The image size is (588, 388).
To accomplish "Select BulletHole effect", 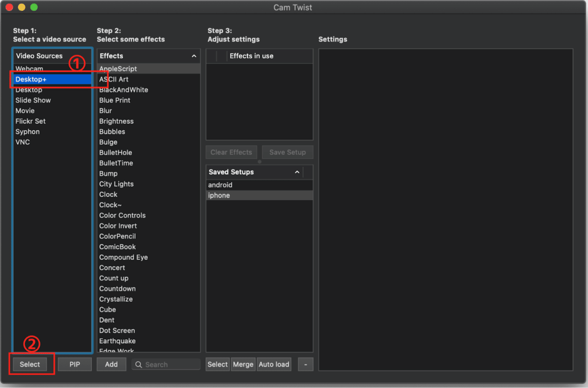I will coord(148,153).
